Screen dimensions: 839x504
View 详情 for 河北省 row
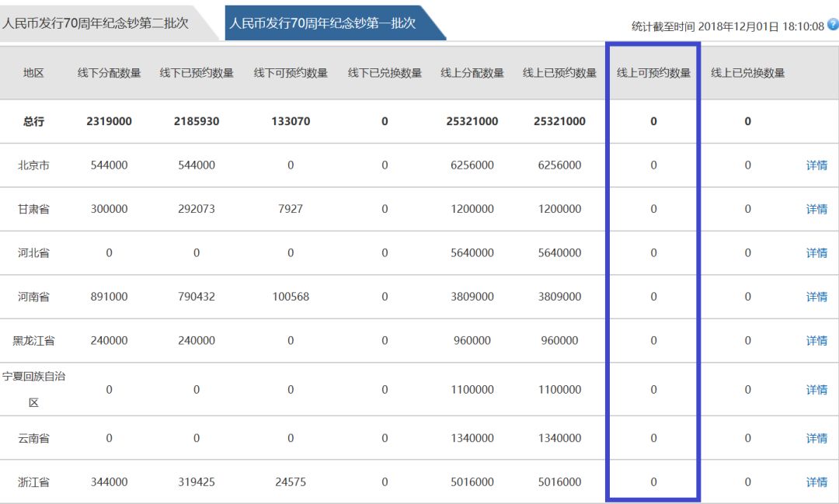(816, 253)
